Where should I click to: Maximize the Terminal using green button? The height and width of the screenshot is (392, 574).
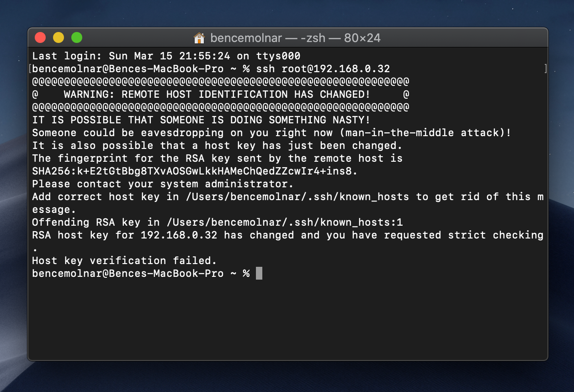(77, 37)
